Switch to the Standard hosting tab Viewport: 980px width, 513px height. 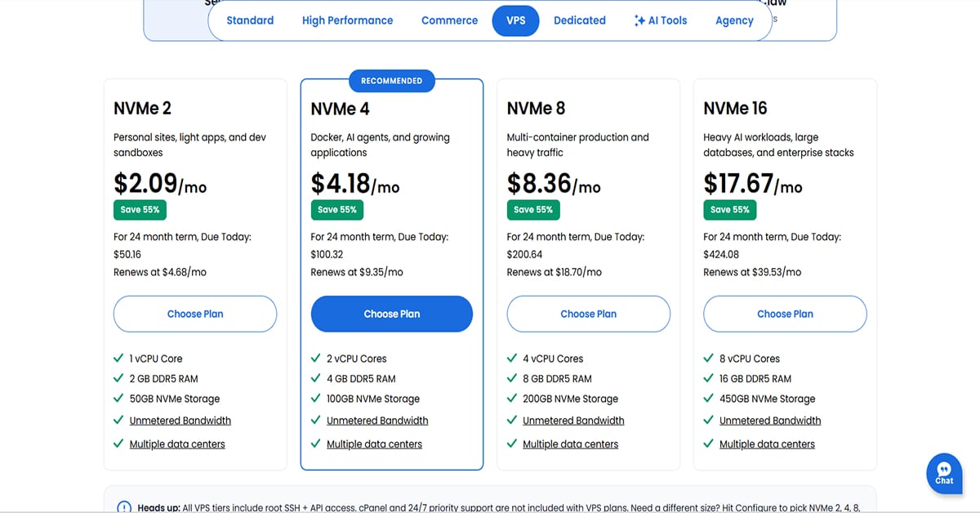[250, 20]
